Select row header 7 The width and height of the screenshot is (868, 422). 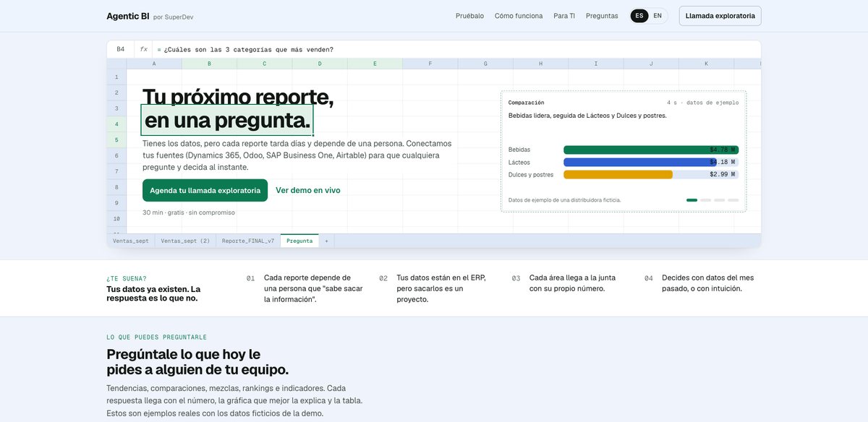coord(116,171)
